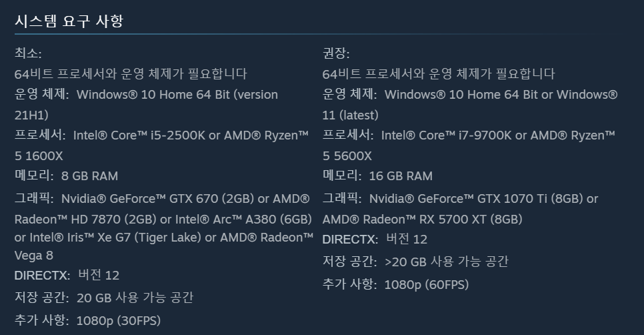The image size is (644, 335).
Task: Click the '5 5600X' processor text
Action: [347, 155]
